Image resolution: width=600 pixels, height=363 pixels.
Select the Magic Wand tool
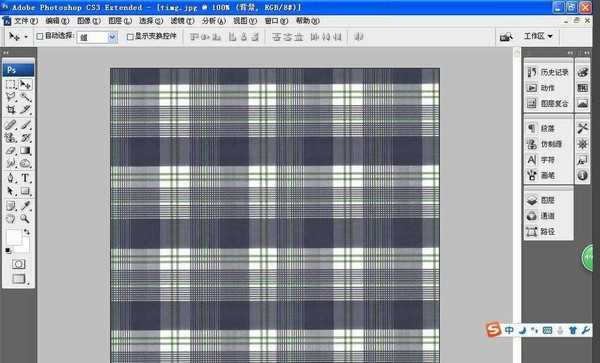click(26, 97)
